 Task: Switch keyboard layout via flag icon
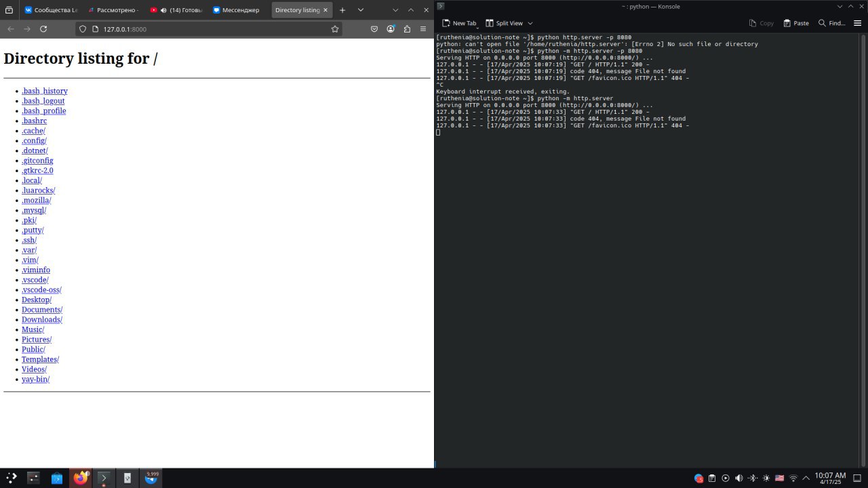click(780, 479)
